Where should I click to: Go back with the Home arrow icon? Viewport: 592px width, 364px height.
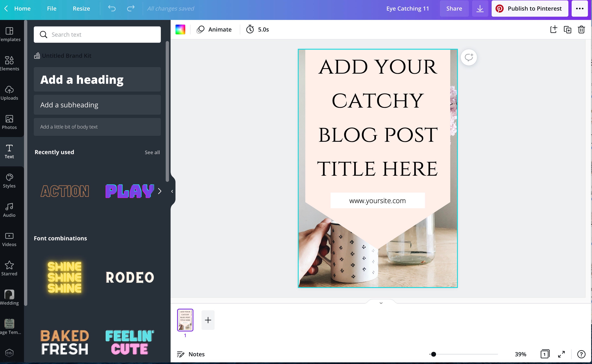(x=6, y=8)
